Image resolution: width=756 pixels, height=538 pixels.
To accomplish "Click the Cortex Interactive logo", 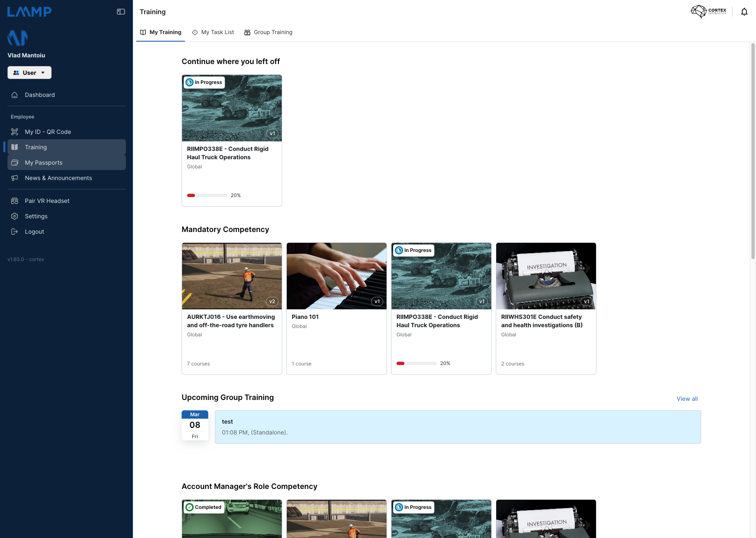I will 709,11.
